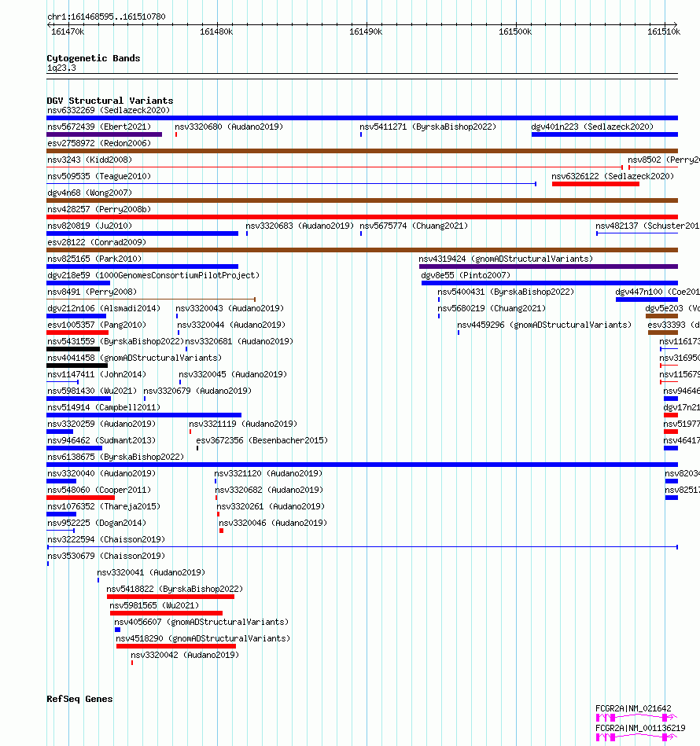Click nsv4056607 (gnomADStructuralVariants) label

point(202,623)
